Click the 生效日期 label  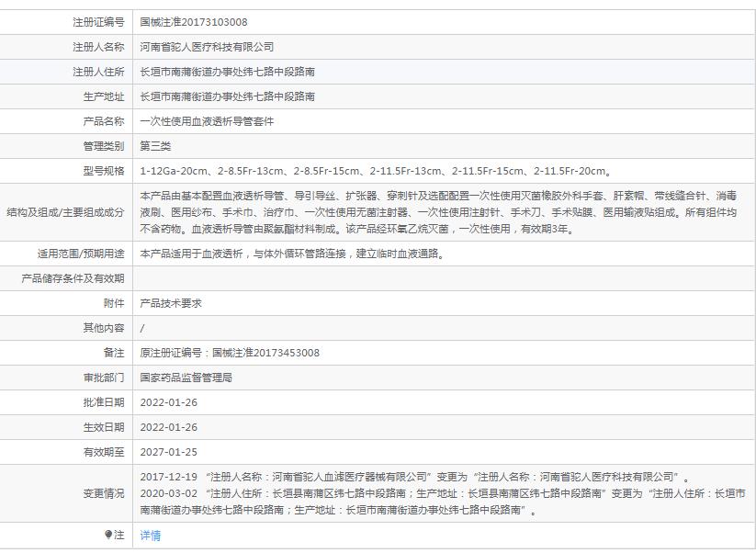[104, 427]
